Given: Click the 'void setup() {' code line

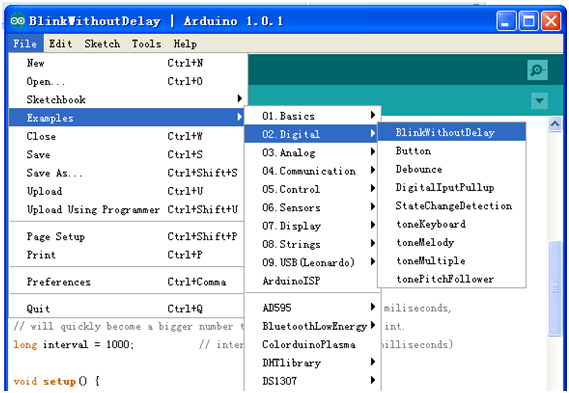Looking at the screenshot, I should pyautogui.click(x=56, y=381).
